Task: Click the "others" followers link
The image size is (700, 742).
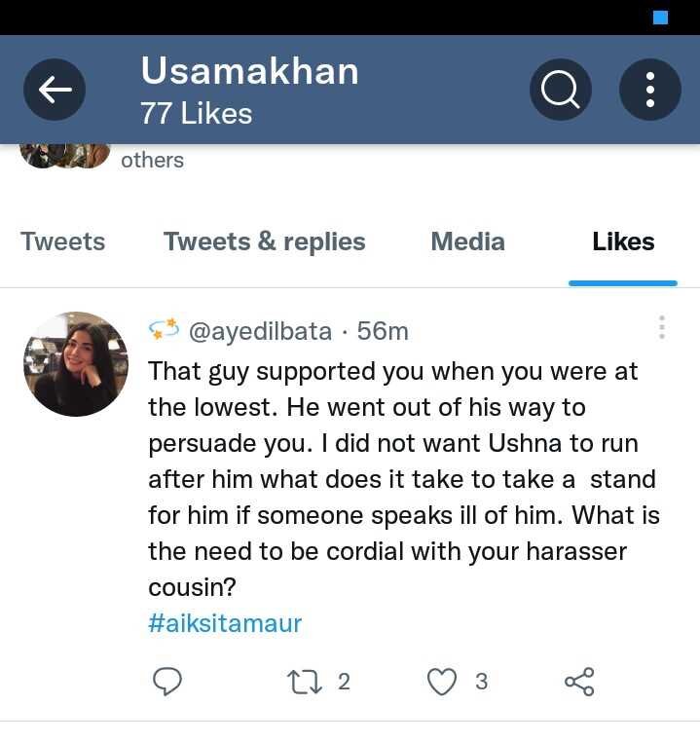Action: click(152, 160)
